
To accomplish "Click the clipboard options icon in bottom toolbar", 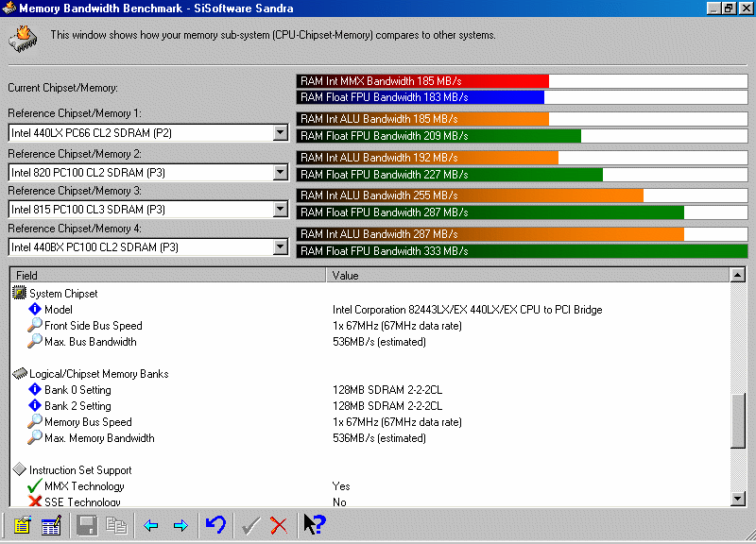I will coord(22,525).
